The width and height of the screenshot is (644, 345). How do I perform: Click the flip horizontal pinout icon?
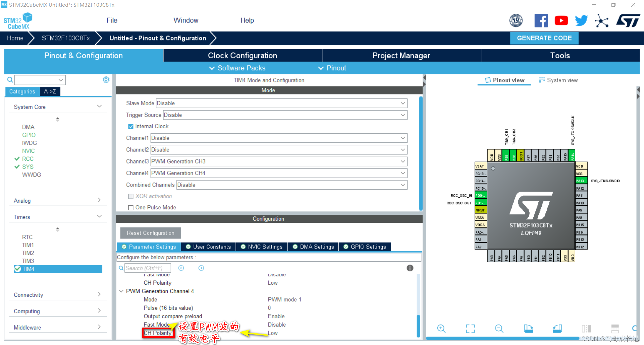pos(586,329)
